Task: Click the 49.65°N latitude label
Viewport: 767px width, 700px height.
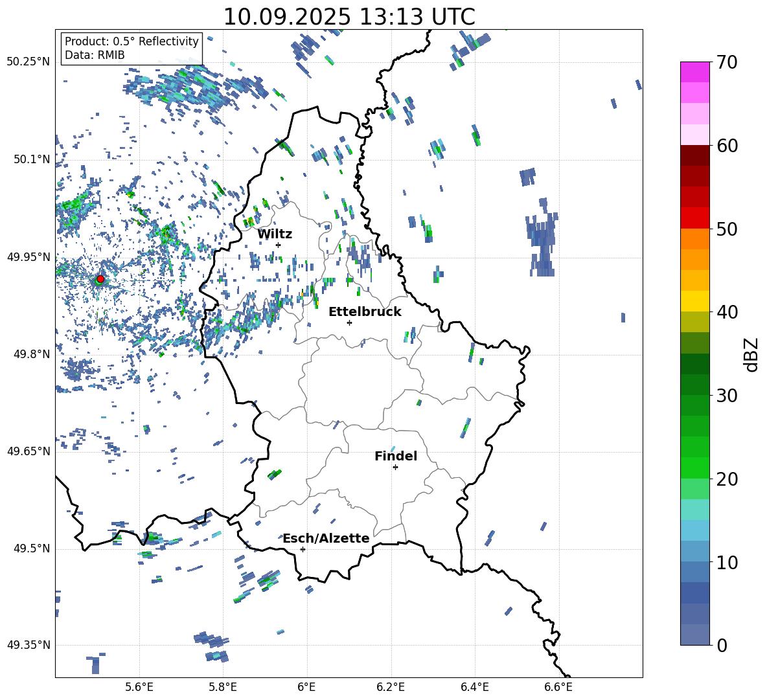Action: 29,451
